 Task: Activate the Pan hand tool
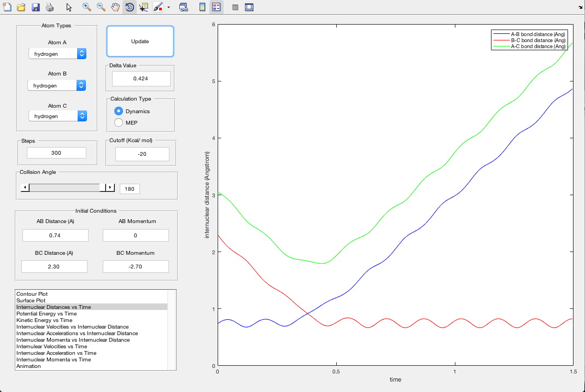coord(115,7)
